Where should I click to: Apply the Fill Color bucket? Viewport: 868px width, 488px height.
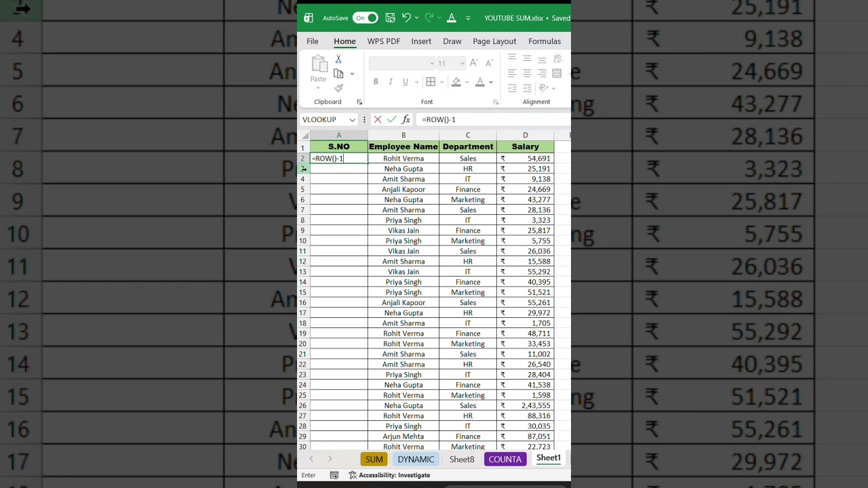pos(456,82)
